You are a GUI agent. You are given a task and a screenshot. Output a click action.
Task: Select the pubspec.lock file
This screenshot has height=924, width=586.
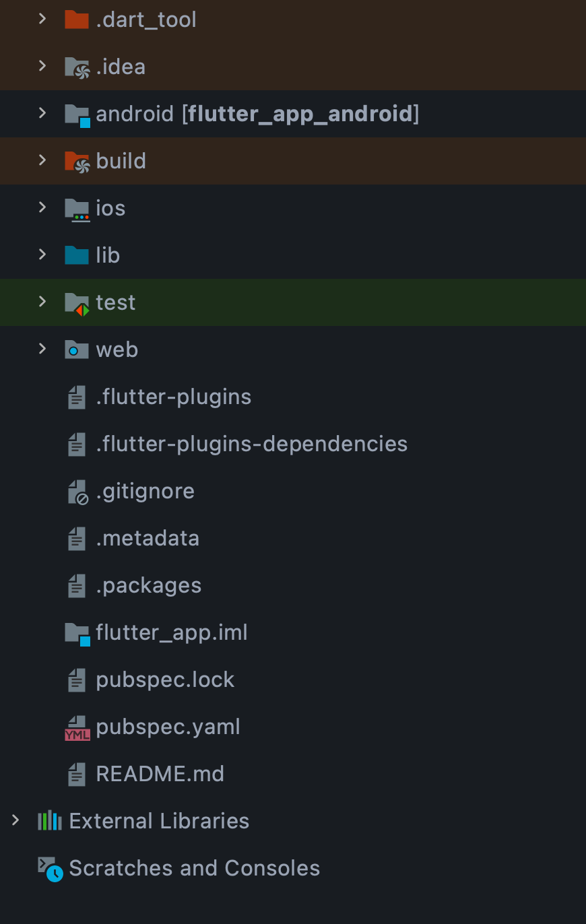pos(165,680)
